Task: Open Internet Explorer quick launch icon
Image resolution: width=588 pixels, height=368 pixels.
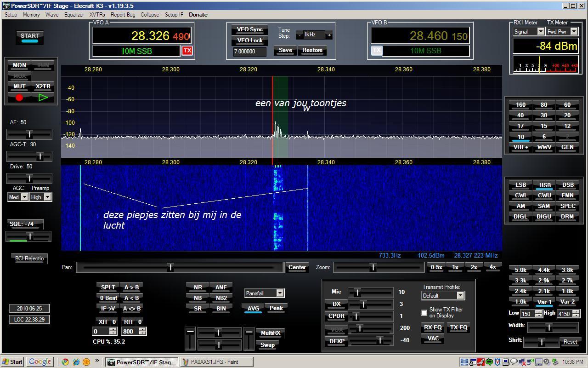Action: [76, 362]
